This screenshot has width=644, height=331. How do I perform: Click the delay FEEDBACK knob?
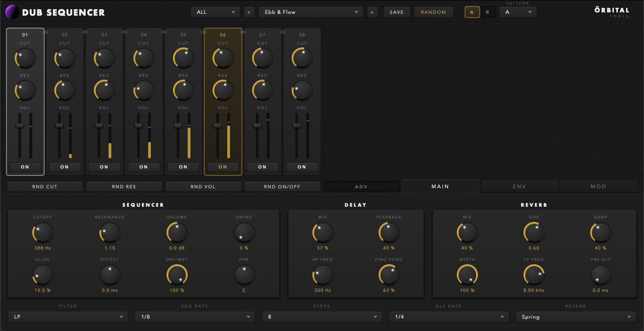389,233
